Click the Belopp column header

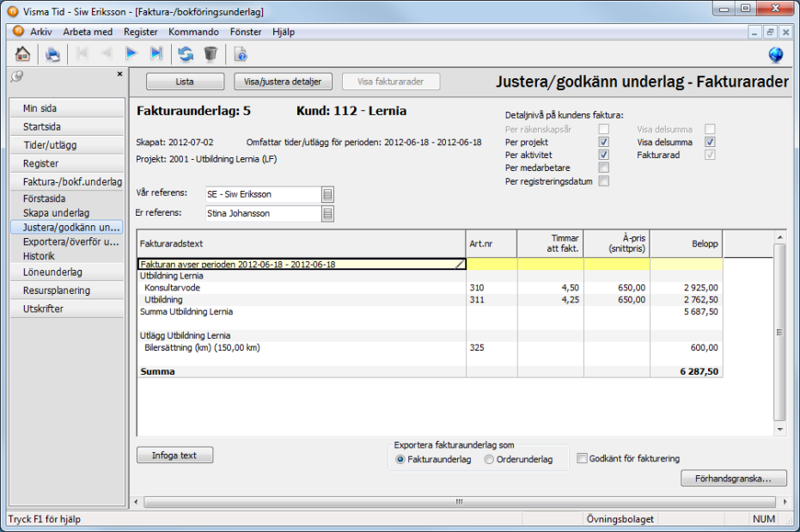[x=687, y=244]
